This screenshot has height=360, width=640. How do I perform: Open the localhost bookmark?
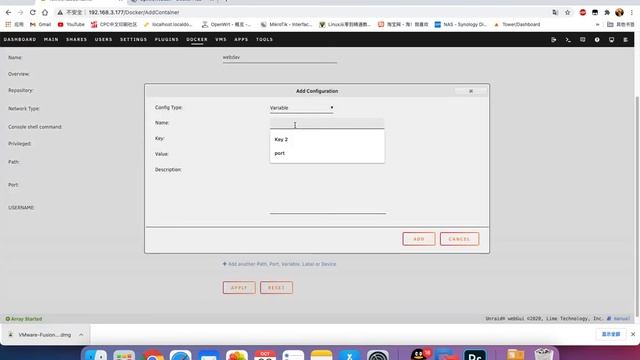(168, 24)
